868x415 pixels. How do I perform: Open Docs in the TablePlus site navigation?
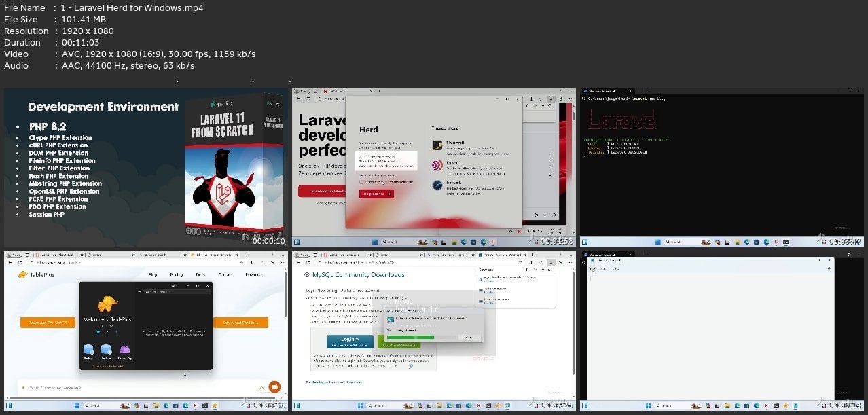pyautogui.click(x=200, y=275)
